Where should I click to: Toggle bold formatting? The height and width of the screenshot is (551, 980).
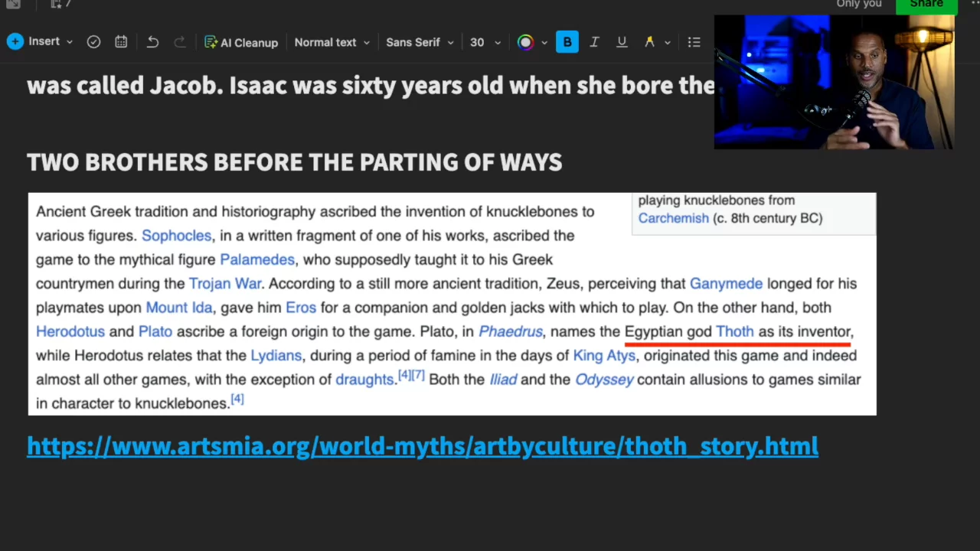coord(567,42)
